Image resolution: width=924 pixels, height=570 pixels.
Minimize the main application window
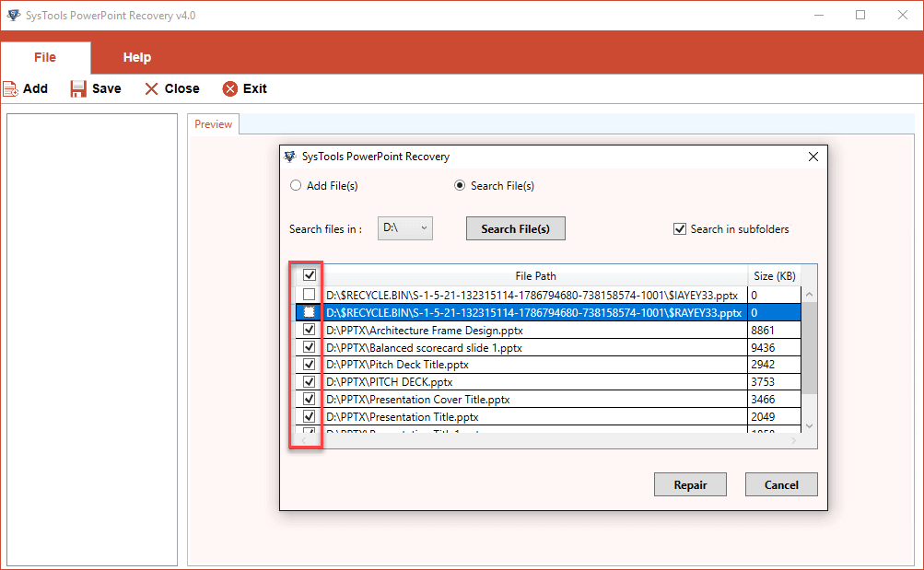[818, 15]
